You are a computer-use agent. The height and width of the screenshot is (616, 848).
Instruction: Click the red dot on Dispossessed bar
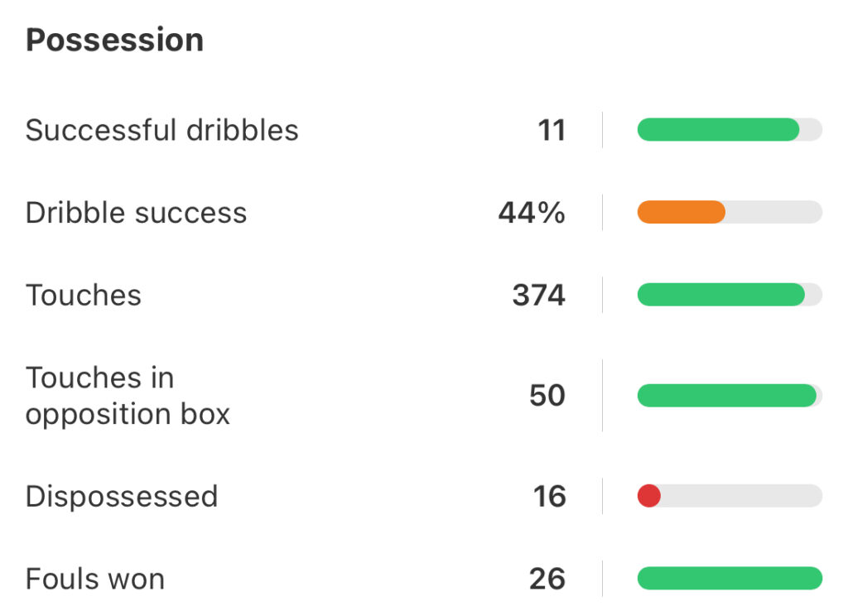point(648,496)
